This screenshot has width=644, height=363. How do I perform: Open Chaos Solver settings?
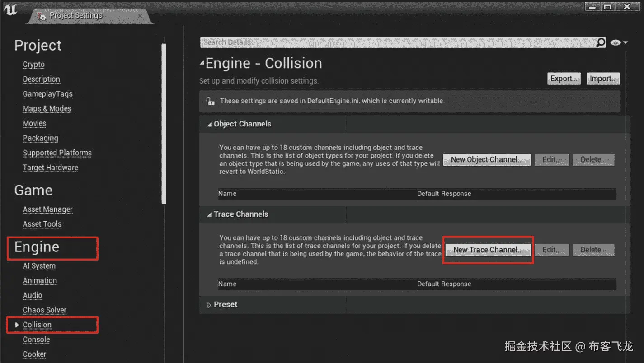point(45,310)
